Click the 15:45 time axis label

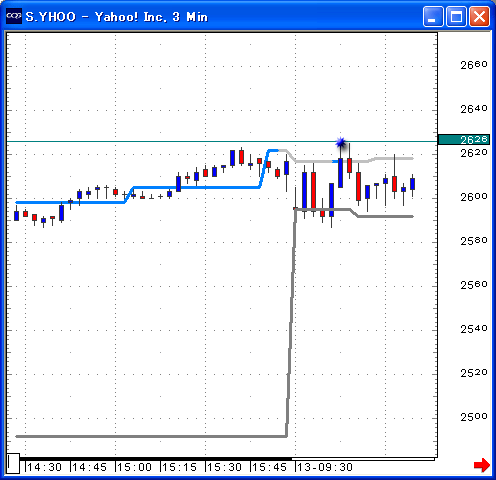(269, 467)
